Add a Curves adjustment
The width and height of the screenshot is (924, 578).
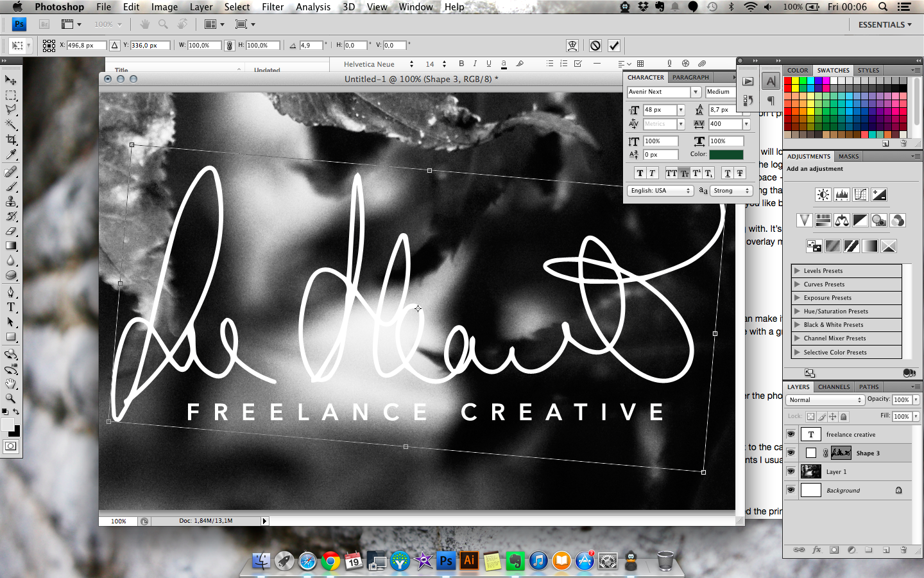pos(860,195)
